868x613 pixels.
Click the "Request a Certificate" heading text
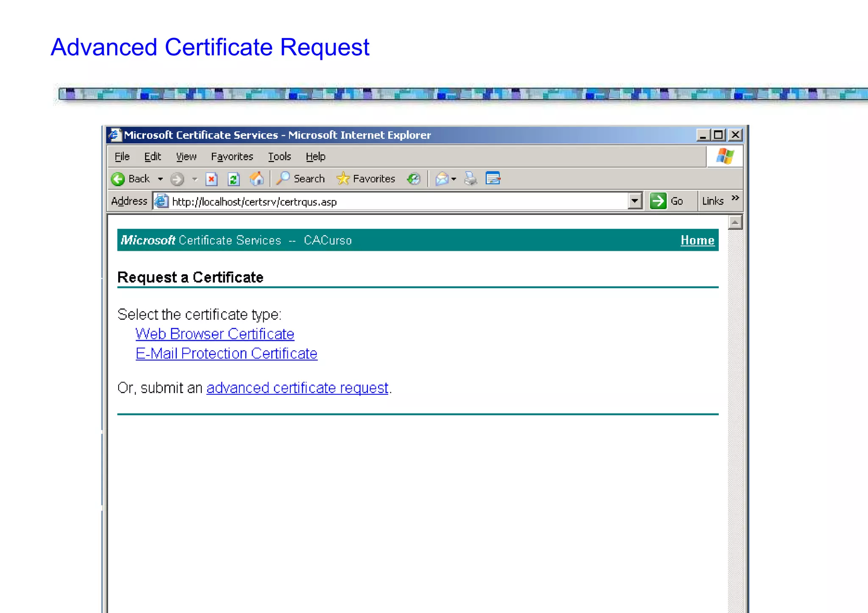[x=190, y=277]
